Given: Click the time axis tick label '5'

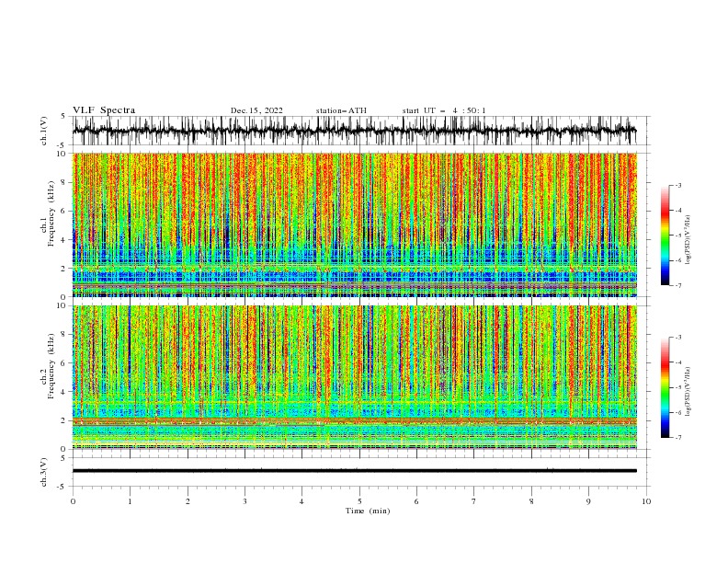Looking at the screenshot, I should (x=359, y=501).
